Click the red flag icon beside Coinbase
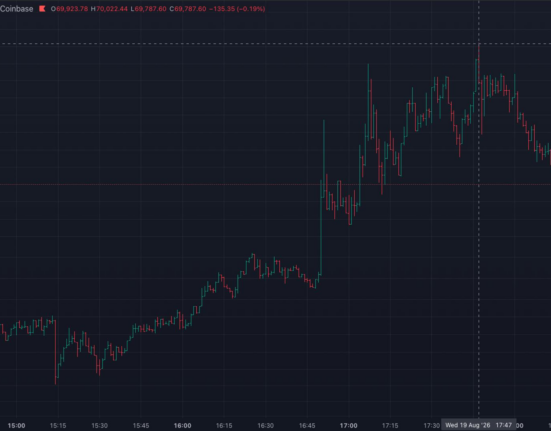Screen dimensions: 551x431 (42, 9)
